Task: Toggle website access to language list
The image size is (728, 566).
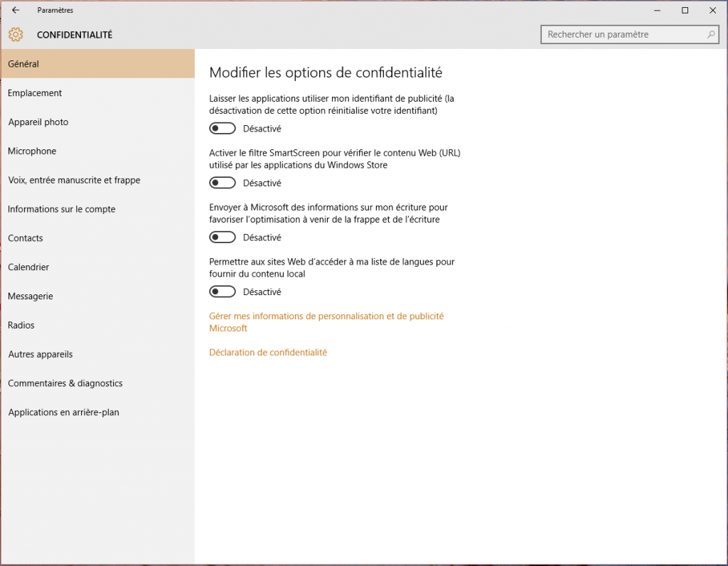Action: point(222,291)
